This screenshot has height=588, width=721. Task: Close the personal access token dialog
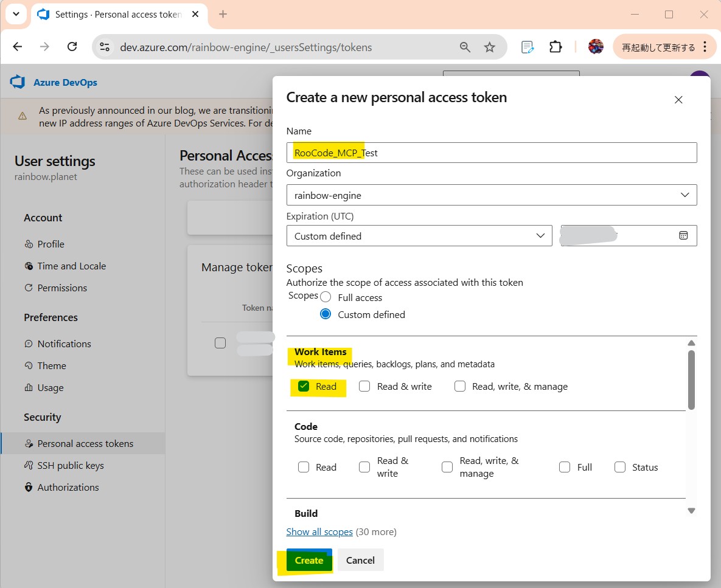678,100
